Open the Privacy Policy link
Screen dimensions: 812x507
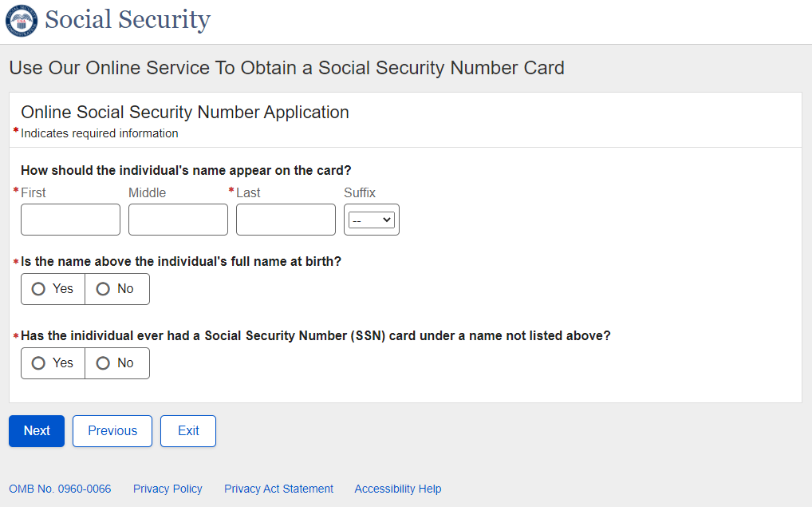coord(168,489)
